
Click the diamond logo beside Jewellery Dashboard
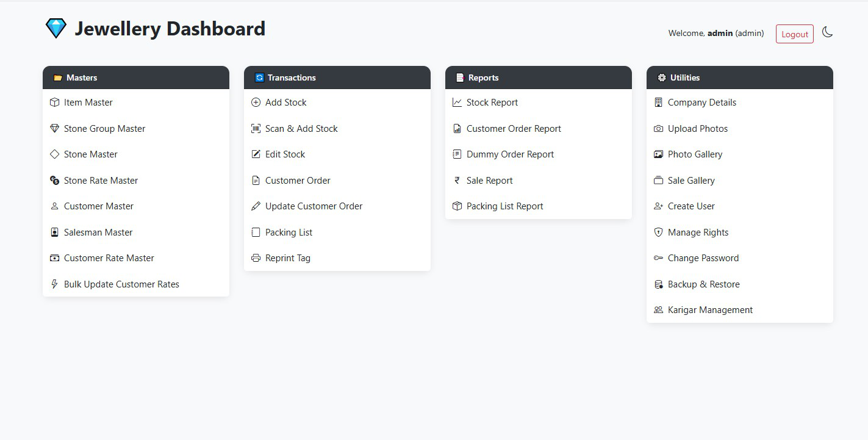coord(56,27)
